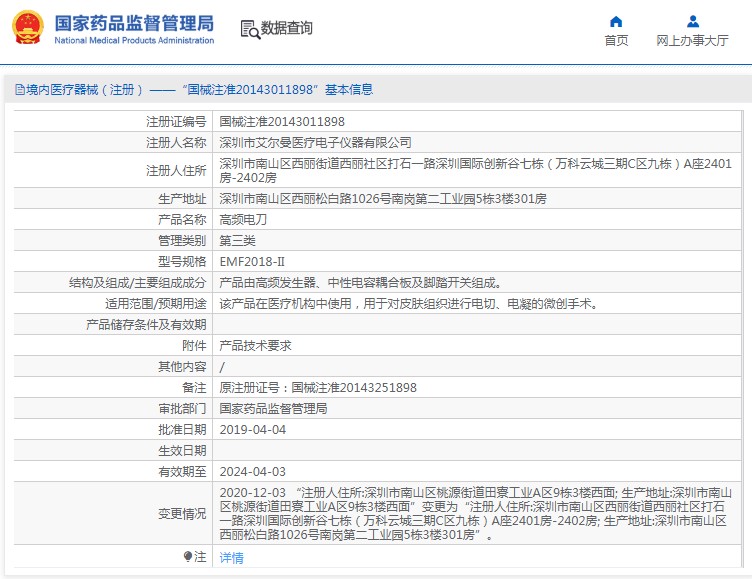Click the 注册证编号 row label

[176, 122]
